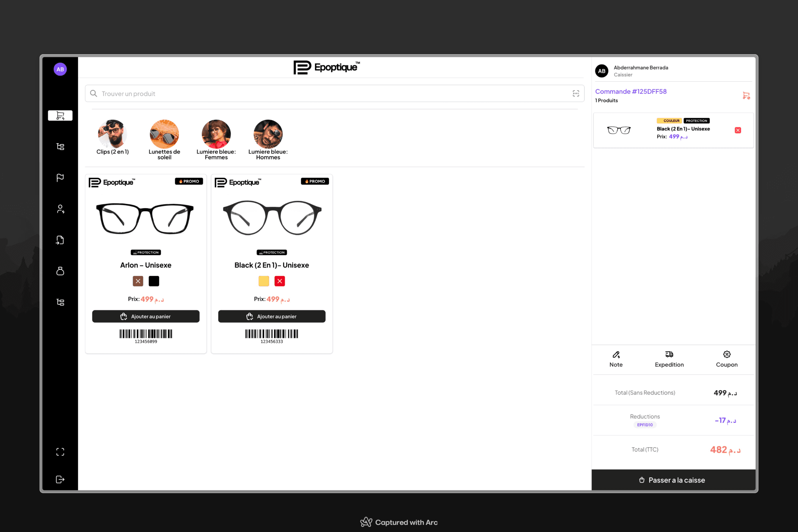Screen dimensions: 798x532
Task: Select black color swatch for Arlon
Action: 154,281
